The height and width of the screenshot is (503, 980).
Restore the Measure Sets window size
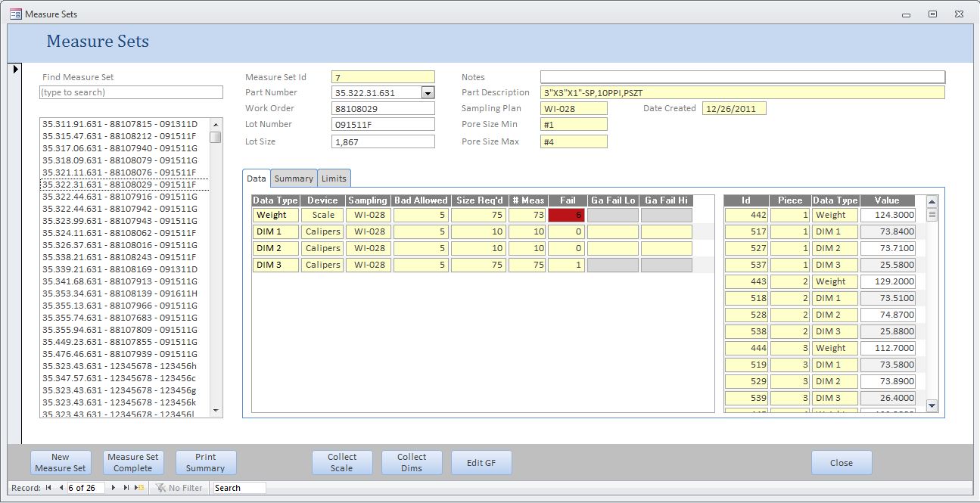click(x=932, y=14)
